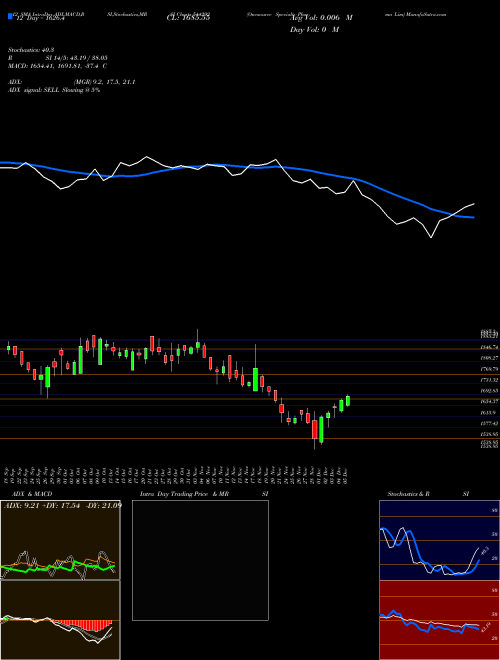Screen dimensions: 500x660
Task: Click the blue 12 Day SMA legend square
Action: [x=10, y=16]
